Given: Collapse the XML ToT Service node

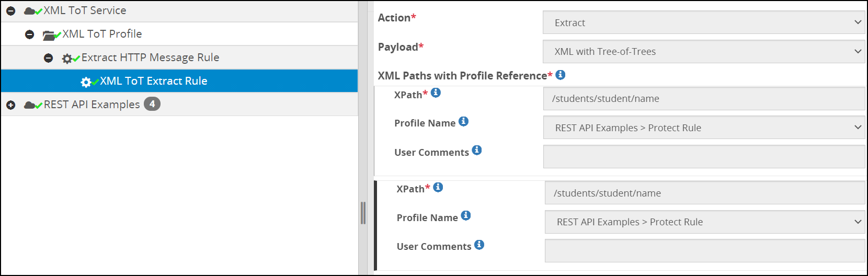Looking at the screenshot, I should click(x=11, y=11).
